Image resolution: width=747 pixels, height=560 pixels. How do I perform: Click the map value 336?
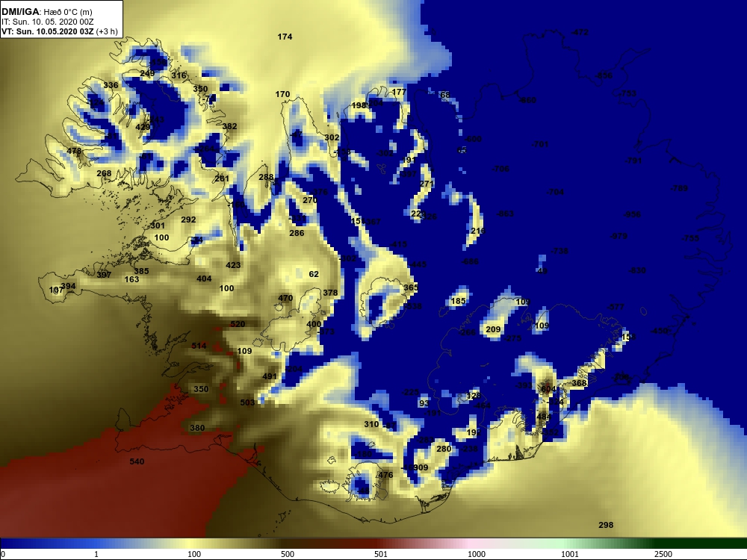point(111,85)
